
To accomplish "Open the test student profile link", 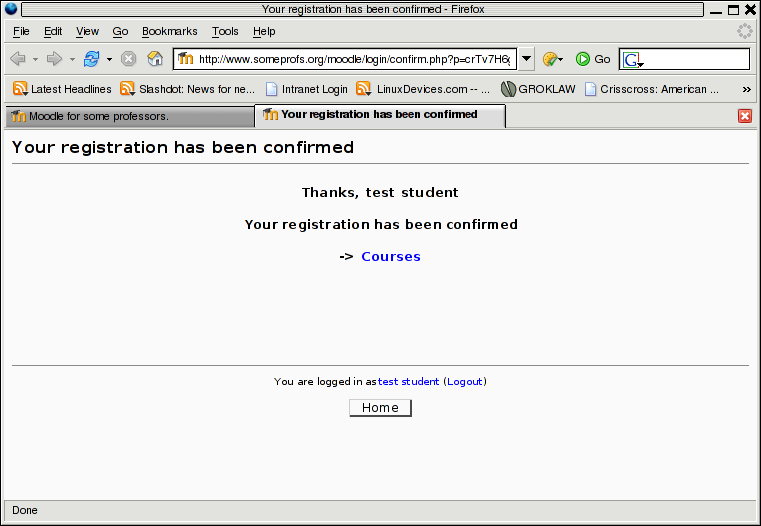I will (x=408, y=382).
